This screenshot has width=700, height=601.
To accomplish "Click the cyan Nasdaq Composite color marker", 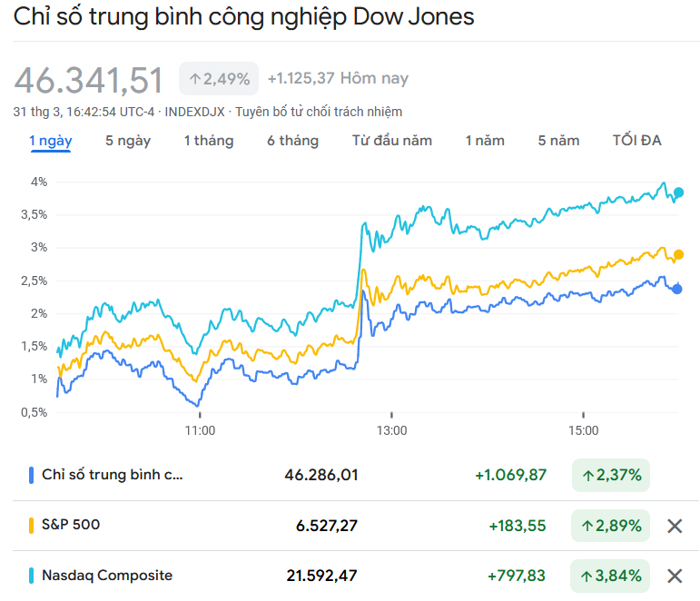I will [x=32, y=576].
